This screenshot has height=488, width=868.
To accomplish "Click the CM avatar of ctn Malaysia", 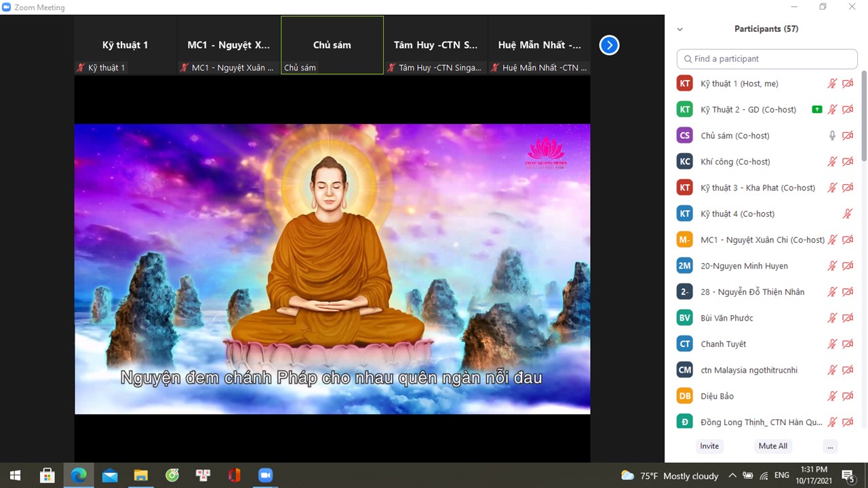I will tap(685, 370).
